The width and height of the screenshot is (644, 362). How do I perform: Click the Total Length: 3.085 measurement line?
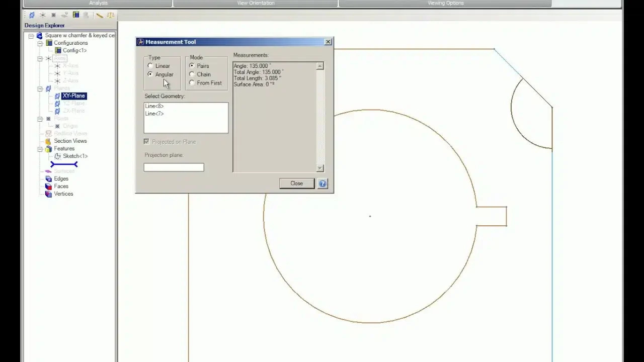pyautogui.click(x=257, y=78)
